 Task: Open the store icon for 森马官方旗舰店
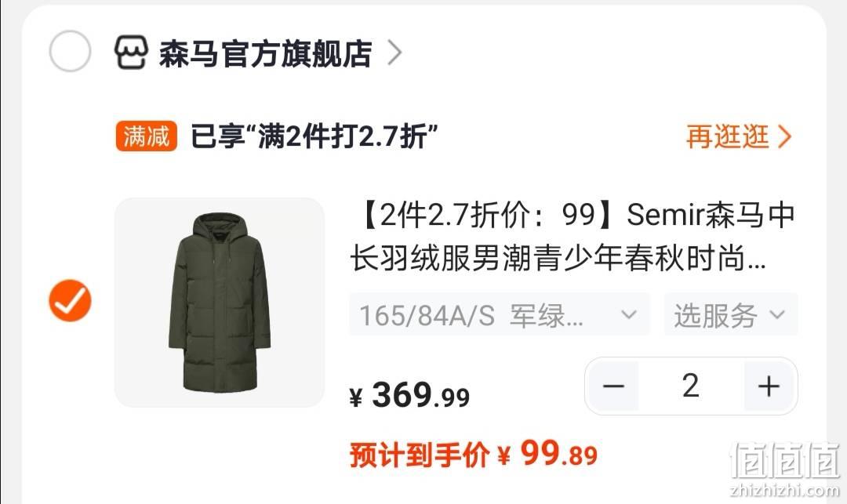coord(131,53)
